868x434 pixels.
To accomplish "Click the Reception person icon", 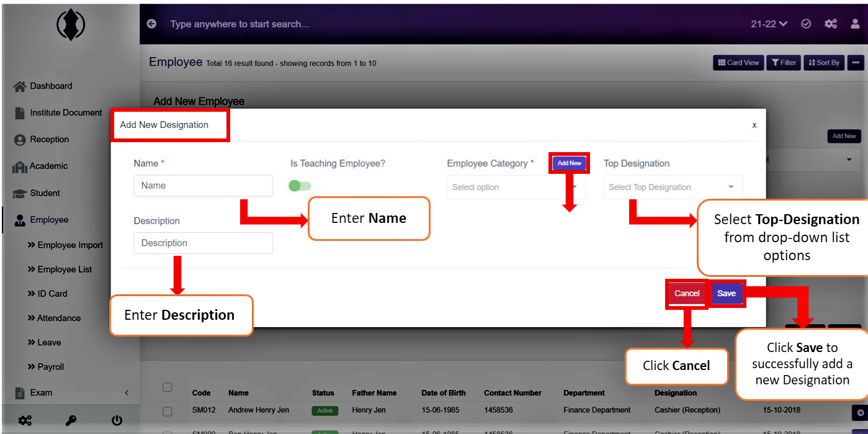I will 20,140.
